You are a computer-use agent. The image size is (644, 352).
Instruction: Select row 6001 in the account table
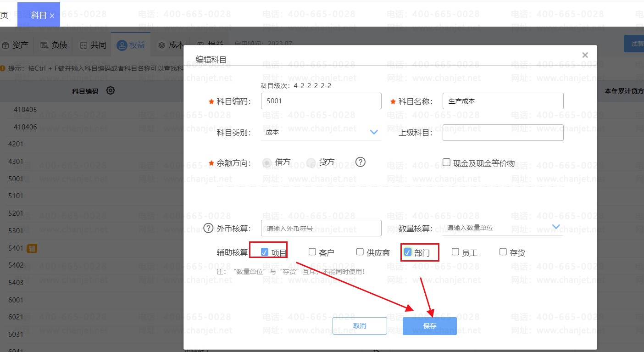coord(92,300)
